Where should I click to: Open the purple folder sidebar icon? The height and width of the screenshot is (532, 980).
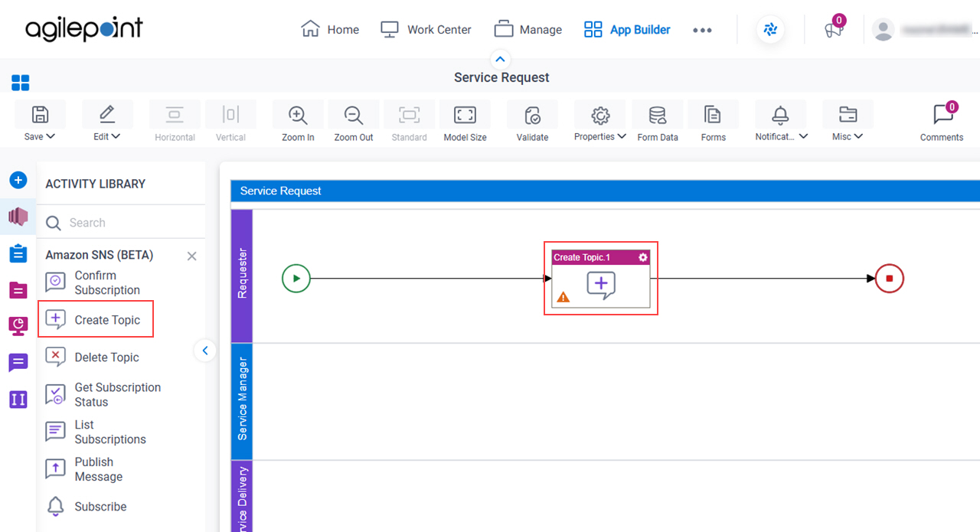coord(18,290)
